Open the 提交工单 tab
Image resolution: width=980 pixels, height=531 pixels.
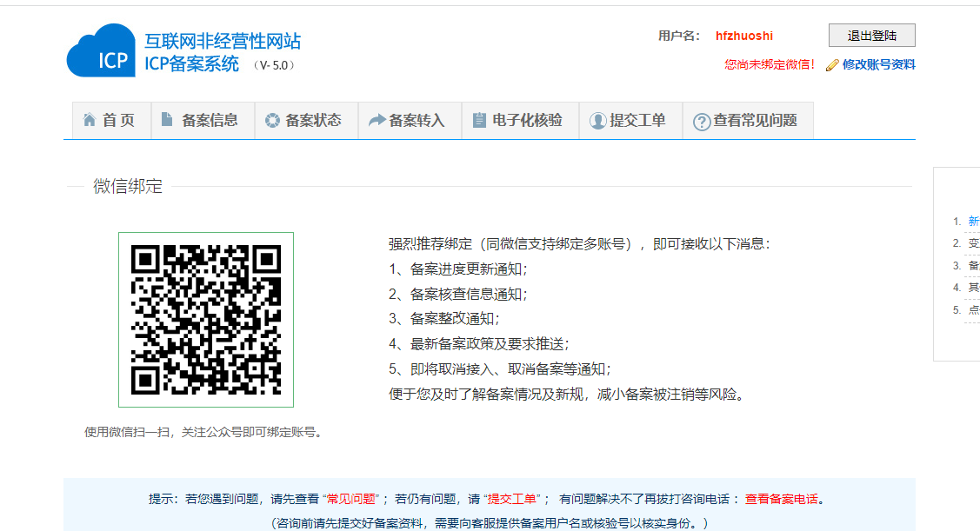pos(630,121)
